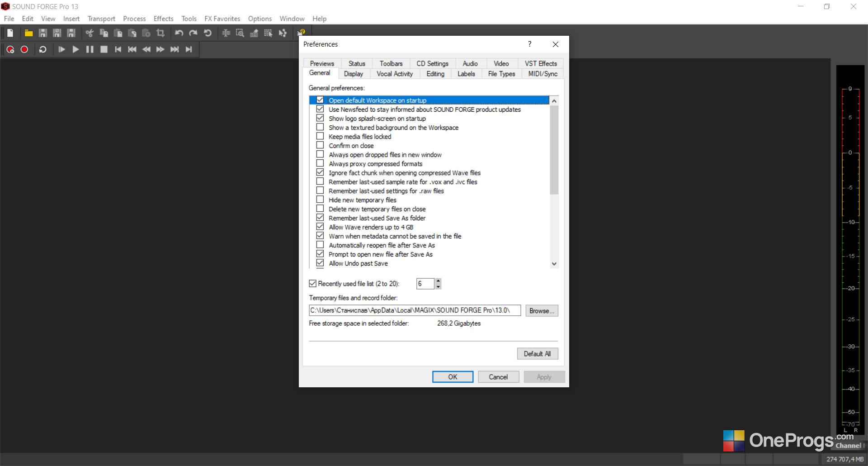Viewport: 868px width, 466px height.
Task: Go to the CD Settings tab
Action: click(432, 63)
